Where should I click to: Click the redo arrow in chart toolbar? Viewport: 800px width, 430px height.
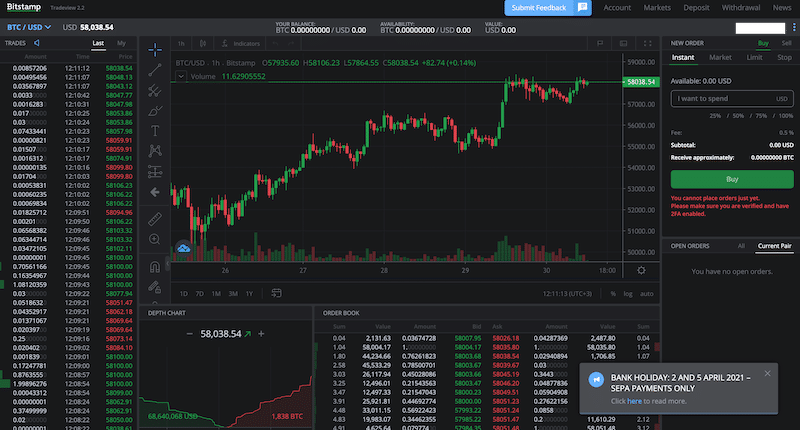[291, 43]
